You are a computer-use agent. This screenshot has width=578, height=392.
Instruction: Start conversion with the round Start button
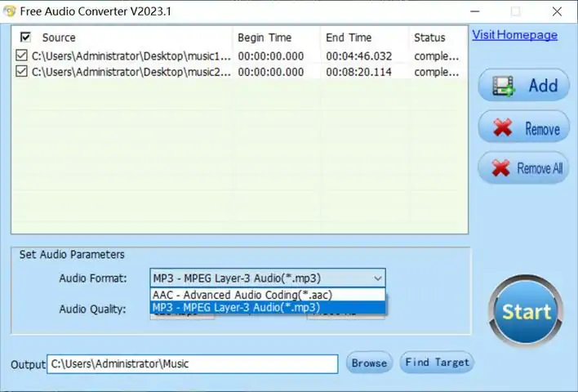point(526,310)
